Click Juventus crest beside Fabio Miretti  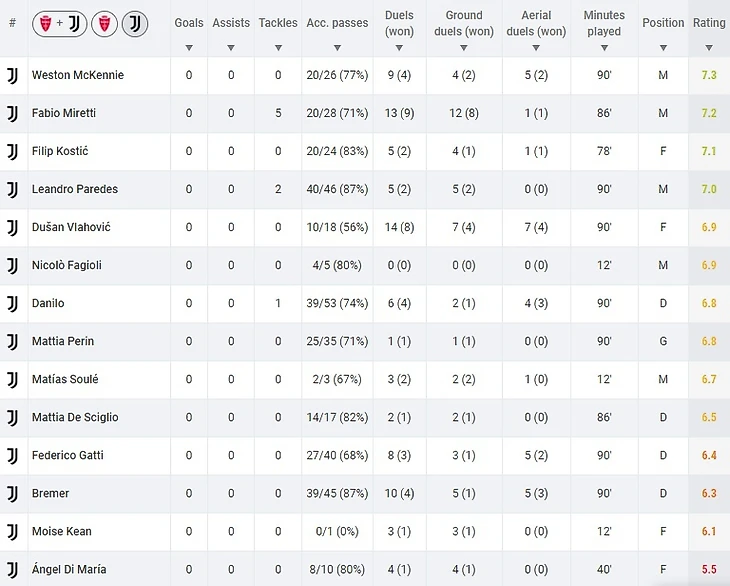point(13,113)
